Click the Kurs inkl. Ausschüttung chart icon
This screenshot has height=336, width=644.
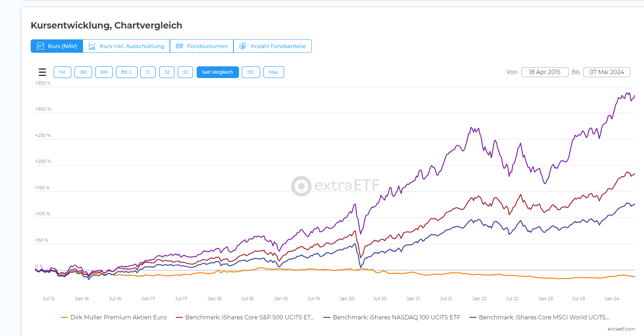coord(92,46)
